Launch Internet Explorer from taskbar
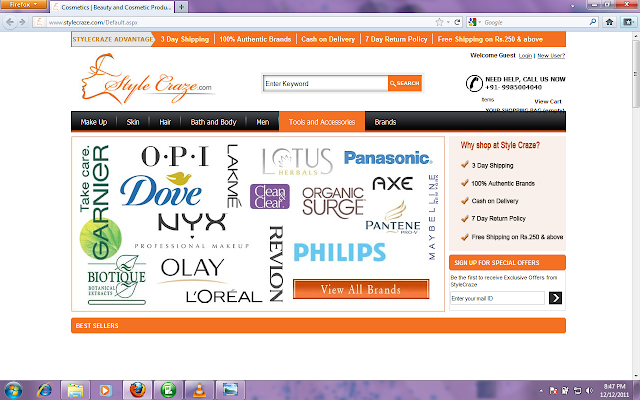 [44, 390]
